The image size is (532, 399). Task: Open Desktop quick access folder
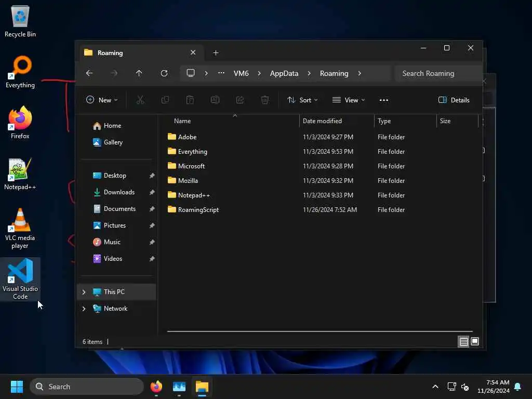[117, 176]
